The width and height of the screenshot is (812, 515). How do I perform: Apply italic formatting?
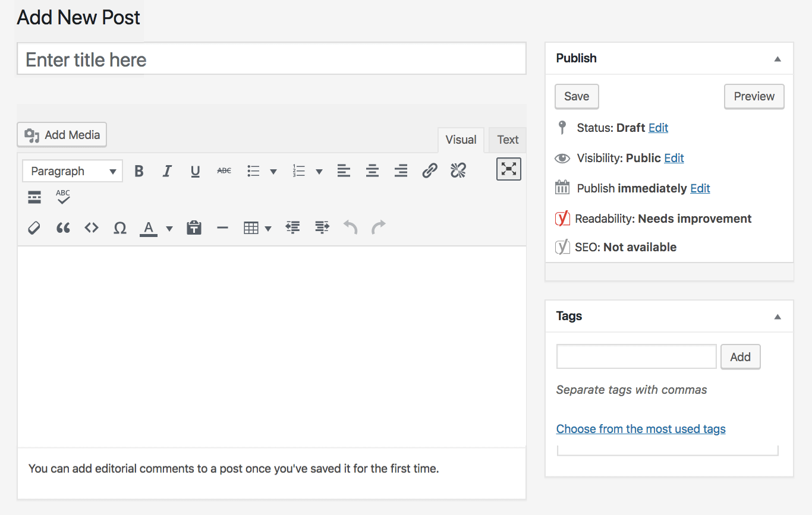click(x=167, y=171)
